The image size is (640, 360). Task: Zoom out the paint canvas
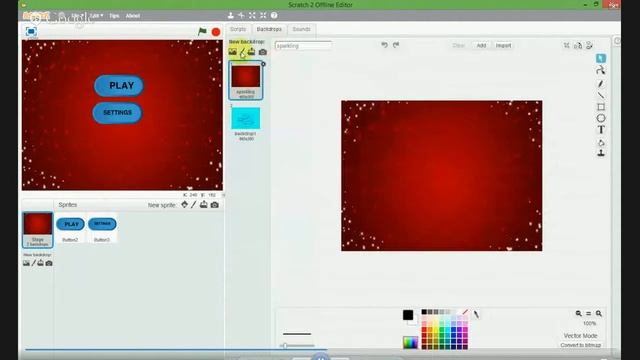(x=578, y=313)
